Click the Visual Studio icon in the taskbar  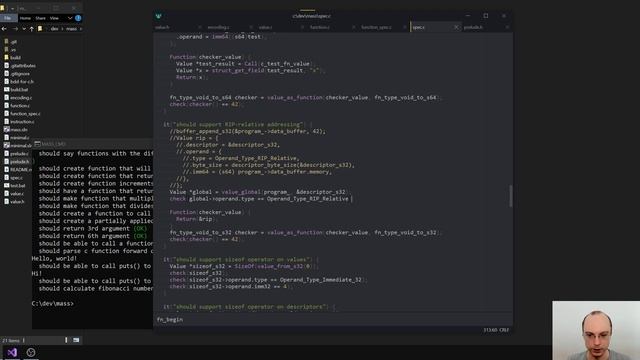pyautogui.click(x=12, y=352)
